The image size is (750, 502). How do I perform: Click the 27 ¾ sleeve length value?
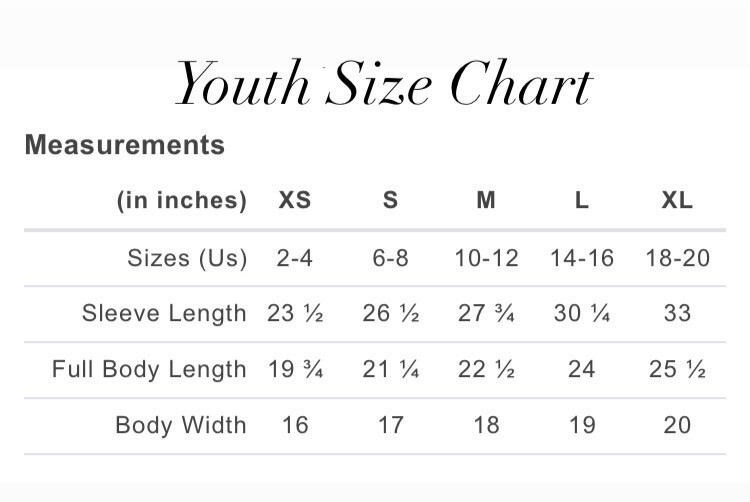click(486, 313)
